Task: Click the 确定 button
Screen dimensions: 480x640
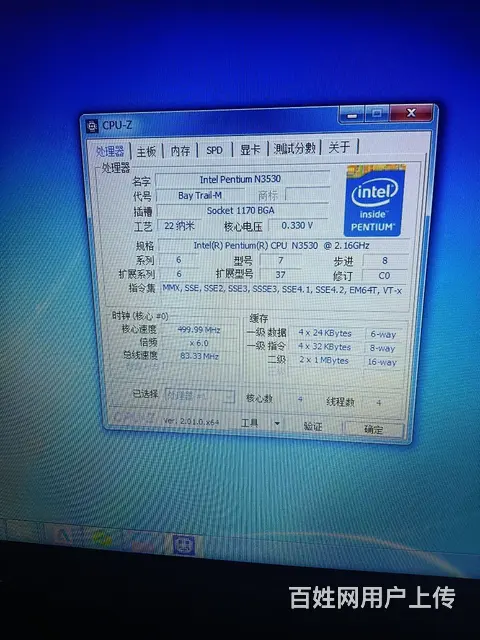Action: coord(374,429)
